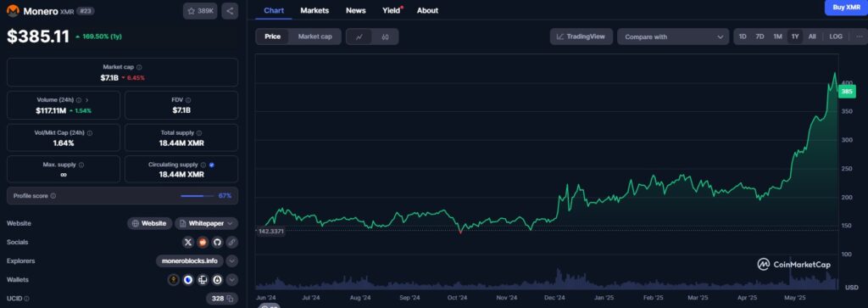Click the first wallet icon in Wallets

click(174, 280)
